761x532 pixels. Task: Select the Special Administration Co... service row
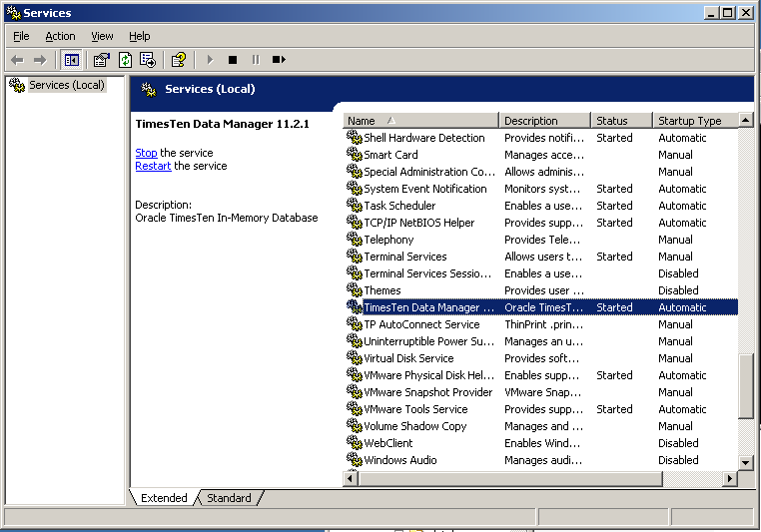[540, 172]
